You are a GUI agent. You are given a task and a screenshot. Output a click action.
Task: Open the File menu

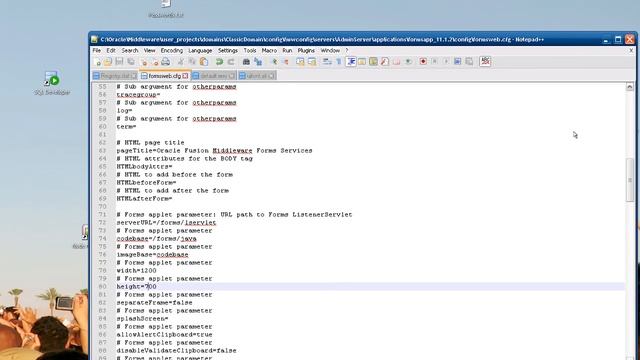[97, 51]
